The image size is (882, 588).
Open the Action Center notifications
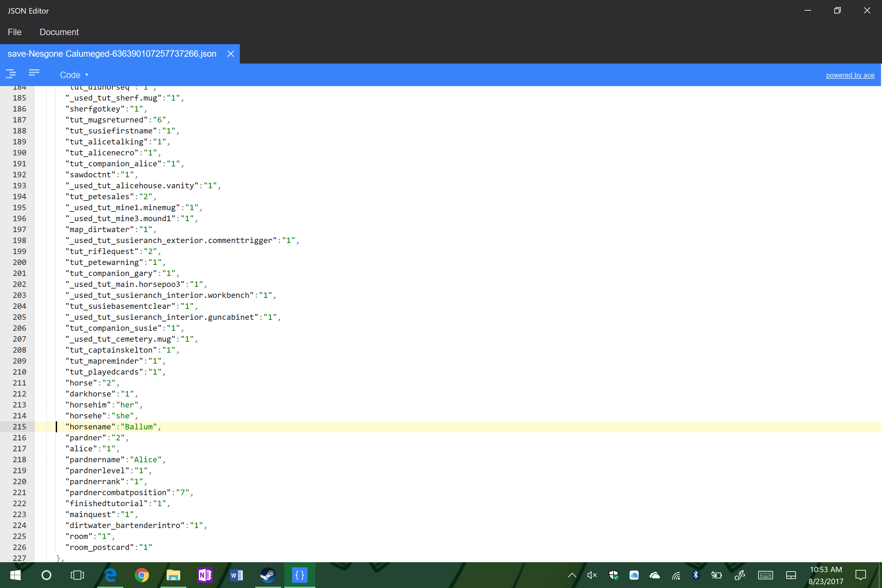pyautogui.click(x=860, y=575)
